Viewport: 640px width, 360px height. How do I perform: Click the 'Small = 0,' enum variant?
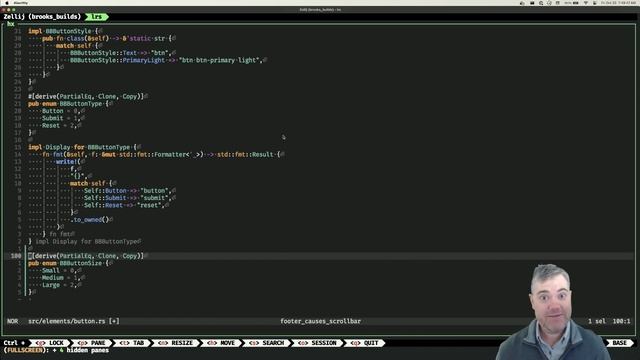coord(60,271)
